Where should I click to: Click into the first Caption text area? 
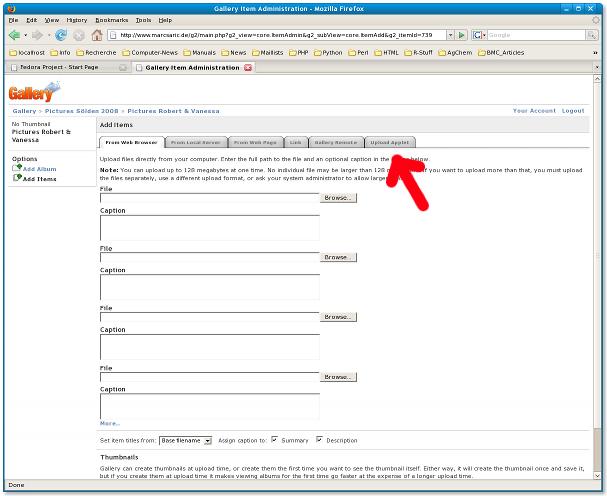[209, 227]
